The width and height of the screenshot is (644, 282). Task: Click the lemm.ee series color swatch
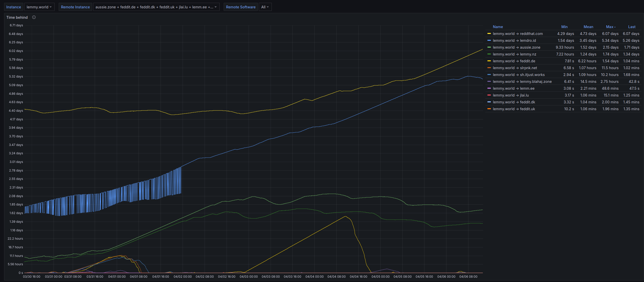point(489,88)
